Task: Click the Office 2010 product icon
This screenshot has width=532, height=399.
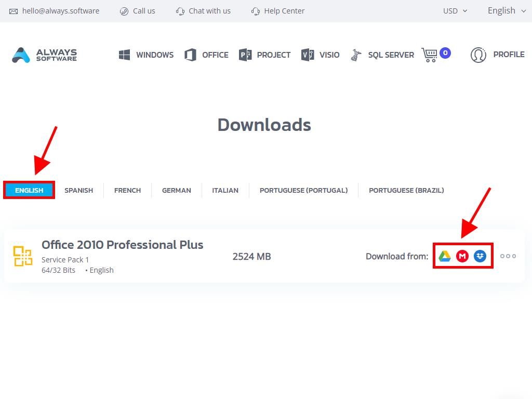Action: 23,256
